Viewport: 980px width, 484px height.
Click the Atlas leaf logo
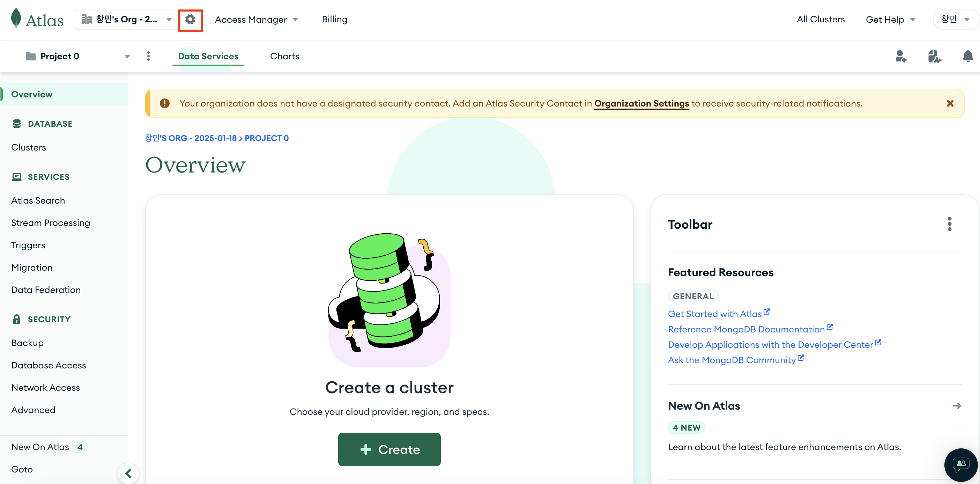click(x=16, y=18)
